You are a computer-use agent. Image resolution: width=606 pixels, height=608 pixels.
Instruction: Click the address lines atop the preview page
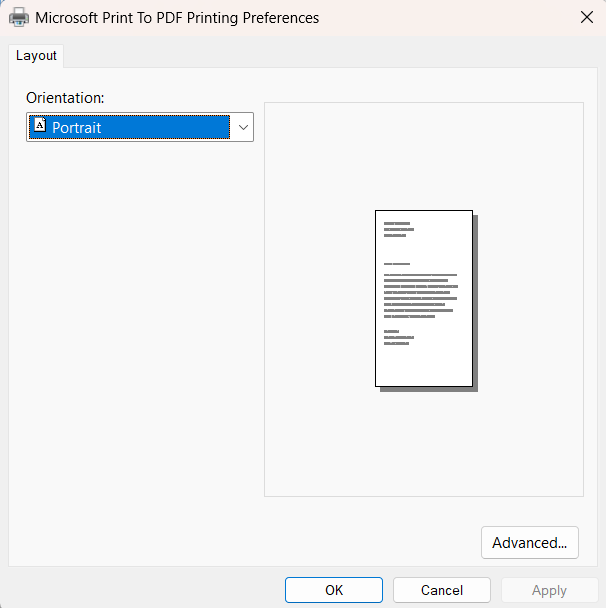click(x=397, y=229)
